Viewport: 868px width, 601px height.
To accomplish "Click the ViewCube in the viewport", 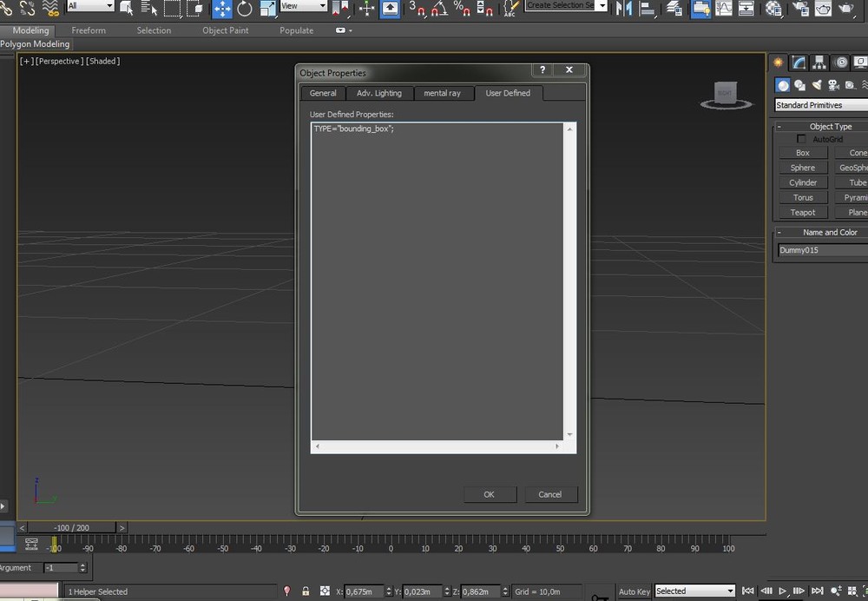I will 725,95.
